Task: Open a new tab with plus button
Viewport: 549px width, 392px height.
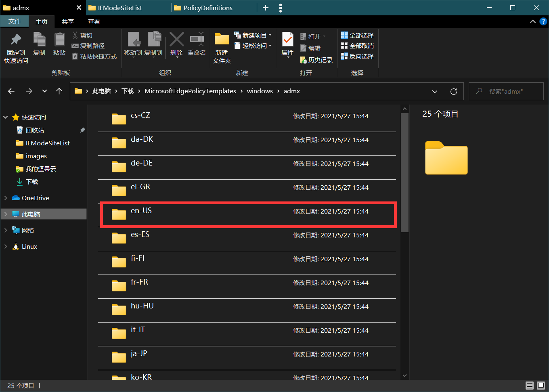Action: tap(266, 8)
